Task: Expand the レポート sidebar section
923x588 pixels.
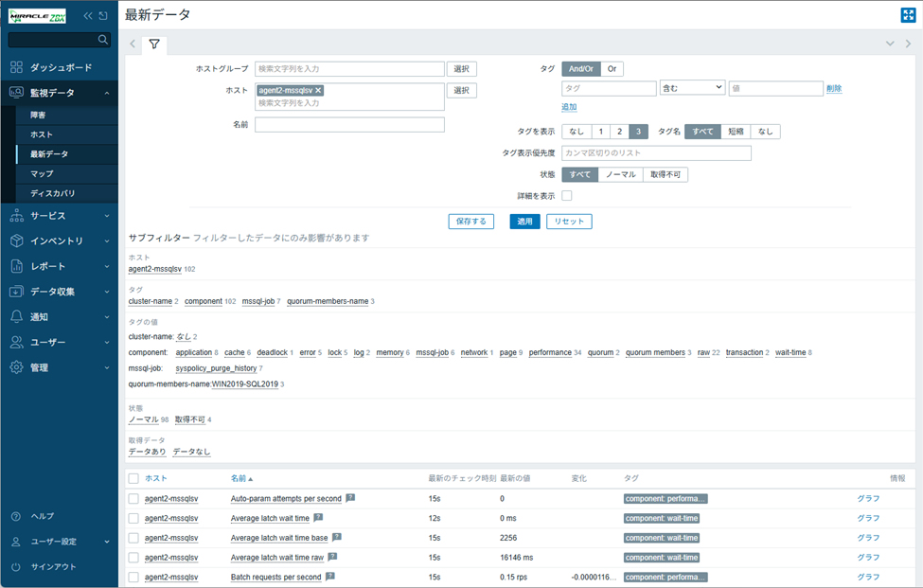Action: tap(60, 266)
